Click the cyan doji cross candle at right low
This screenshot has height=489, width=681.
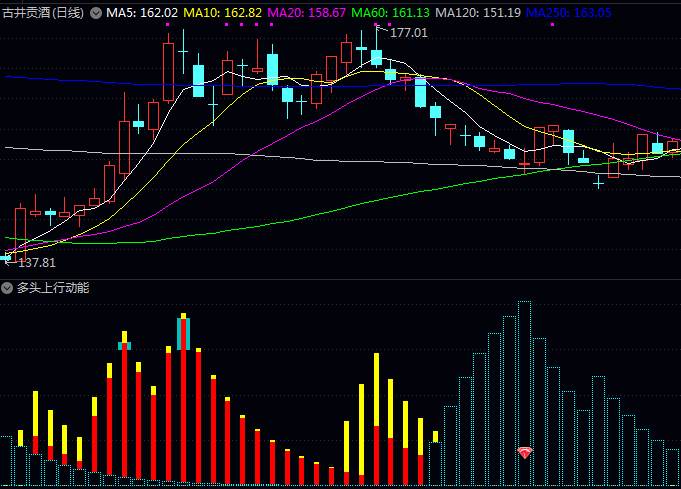pyautogui.click(x=598, y=182)
